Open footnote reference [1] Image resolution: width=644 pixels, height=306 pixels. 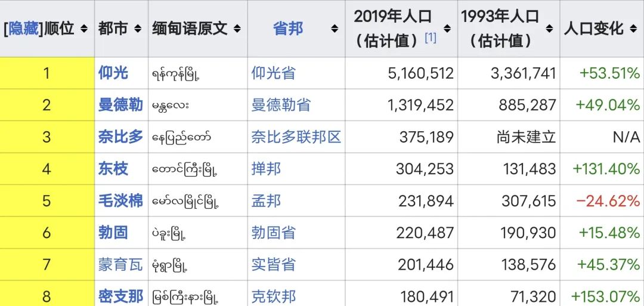(431, 38)
